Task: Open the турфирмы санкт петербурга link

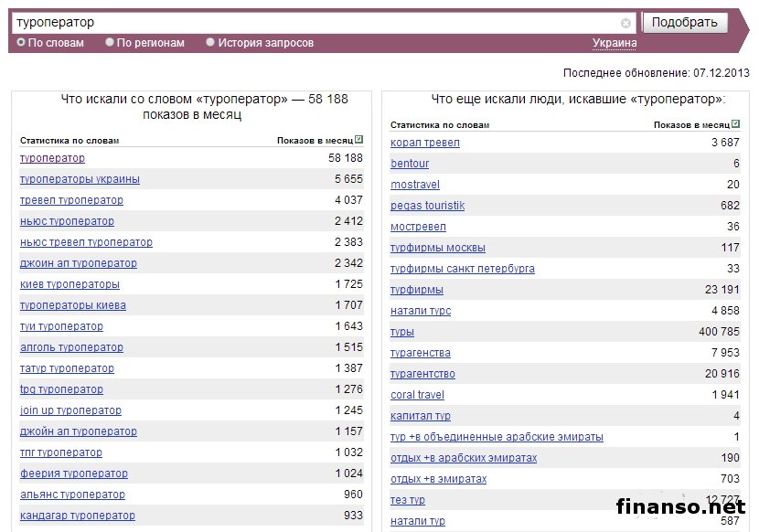Action: [x=462, y=269]
